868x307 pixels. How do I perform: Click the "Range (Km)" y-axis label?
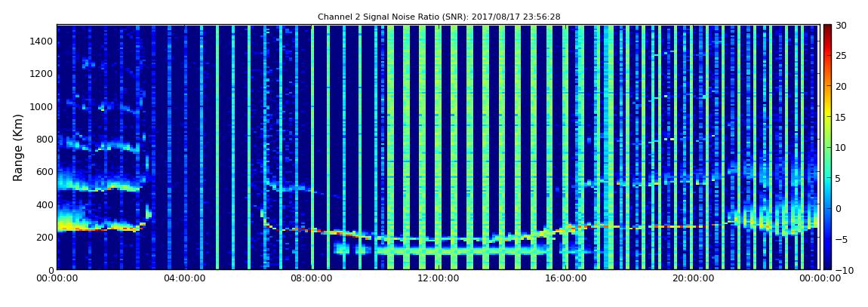point(17,147)
